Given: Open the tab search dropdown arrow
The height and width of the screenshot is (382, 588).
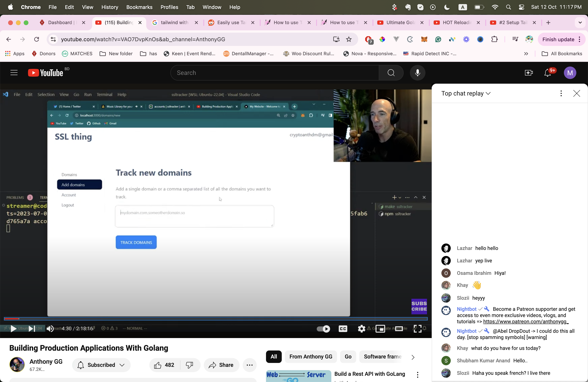Looking at the screenshot, I should pyautogui.click(x=580, y=23).
